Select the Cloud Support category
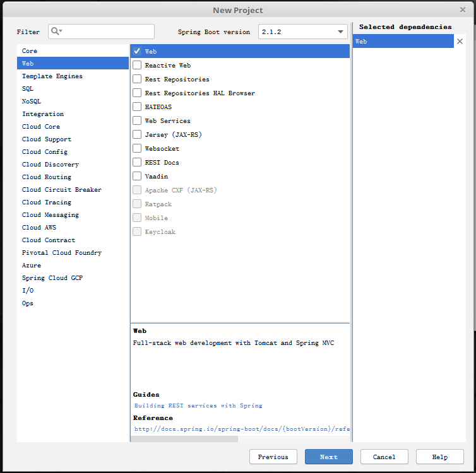Screen dimensions: 476x473 coord(73,139)
